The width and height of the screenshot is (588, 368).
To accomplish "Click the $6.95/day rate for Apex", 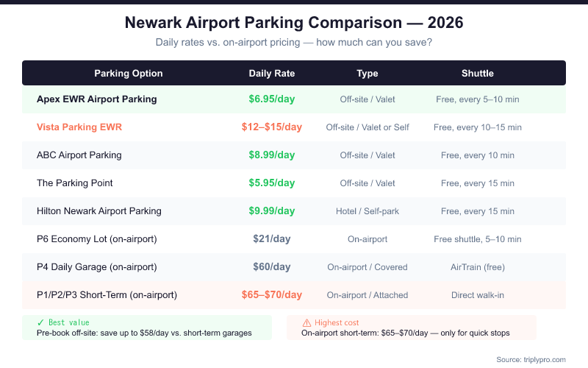I will coord(272,99).
